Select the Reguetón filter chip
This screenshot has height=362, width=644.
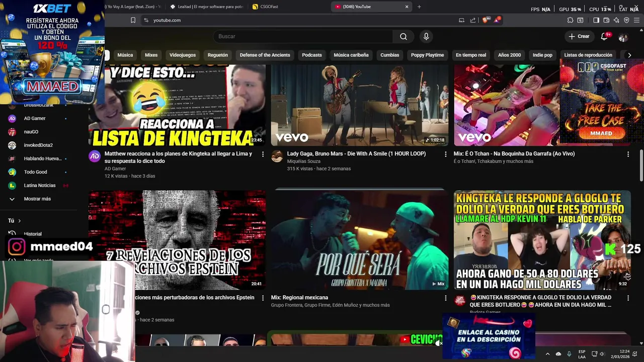point(218,55)
